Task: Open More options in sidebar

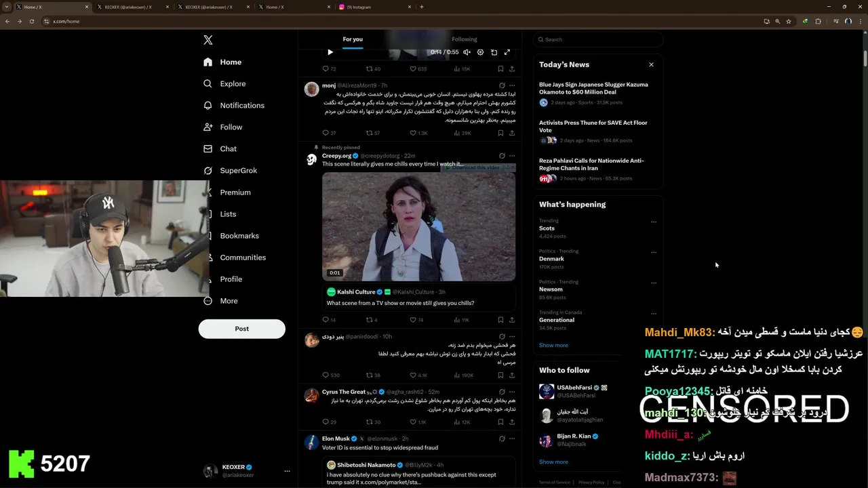Action: 220,300
